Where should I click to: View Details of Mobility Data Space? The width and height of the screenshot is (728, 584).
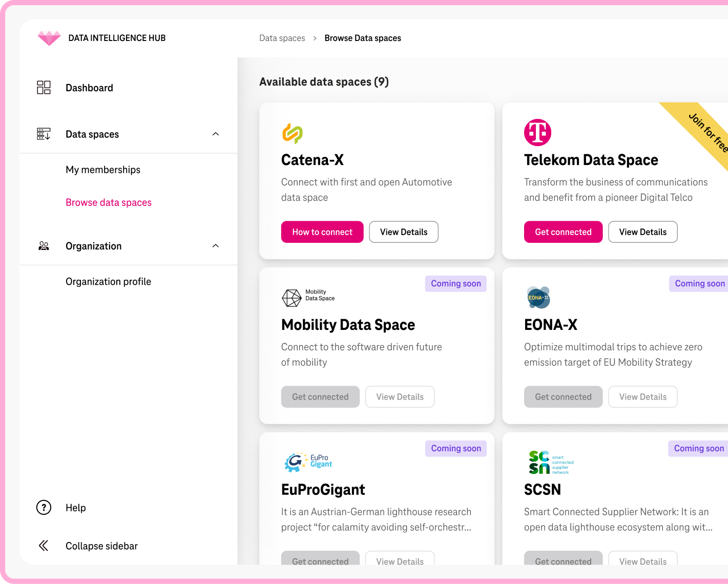click(400, 397)
